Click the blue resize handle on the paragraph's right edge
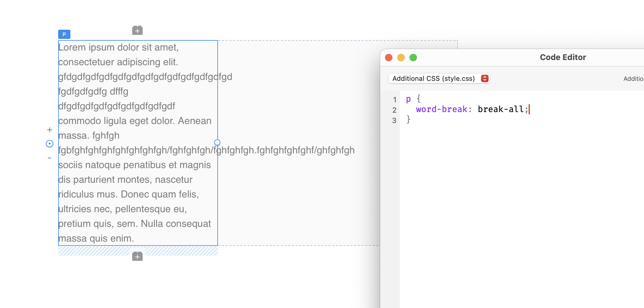The width and height of the screenshot is (644, 308). pyautogui.click(x=217, y=142)
